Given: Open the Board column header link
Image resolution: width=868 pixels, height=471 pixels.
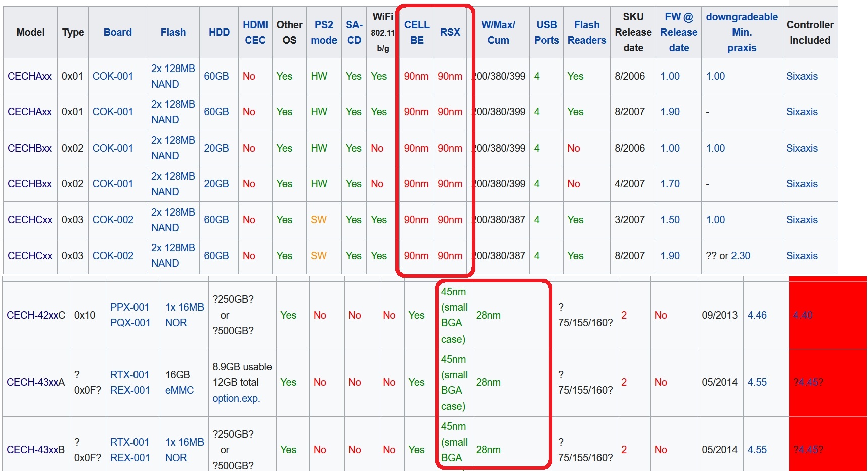Looking at the screenshot, I should (x=117, y=32).
